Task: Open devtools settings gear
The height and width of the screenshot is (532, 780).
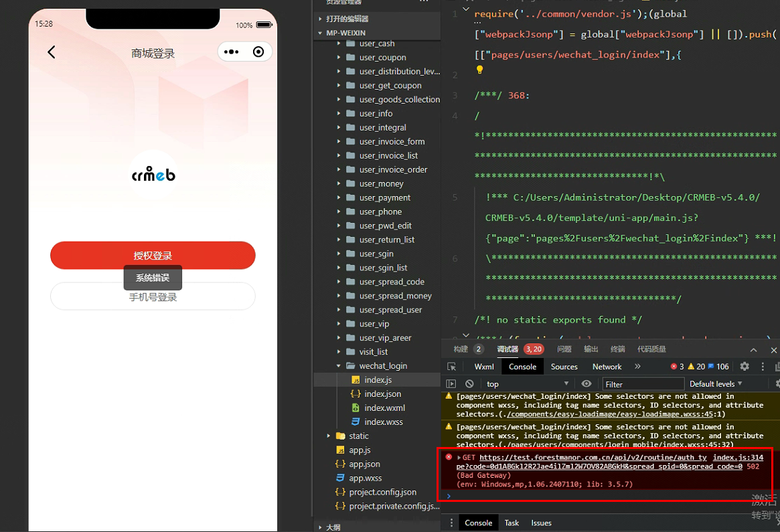Action: click(x=745, y=367)
